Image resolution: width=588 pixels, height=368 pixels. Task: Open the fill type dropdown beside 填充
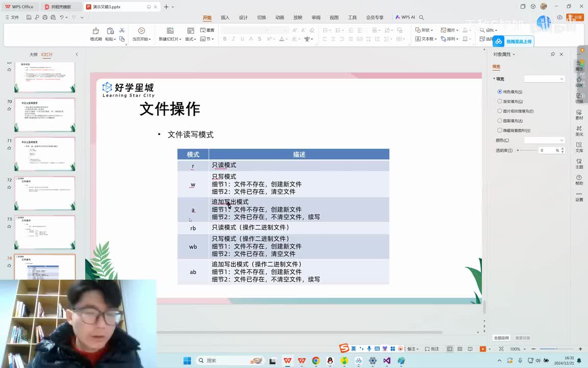click(544, 79)
